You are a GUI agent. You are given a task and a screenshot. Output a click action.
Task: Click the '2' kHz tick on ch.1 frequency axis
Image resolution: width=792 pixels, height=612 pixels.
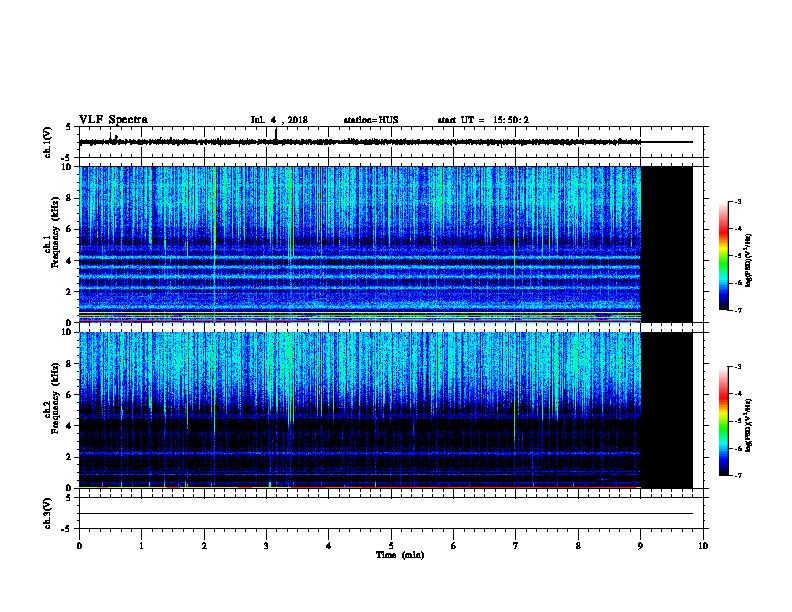coord(70,291)
